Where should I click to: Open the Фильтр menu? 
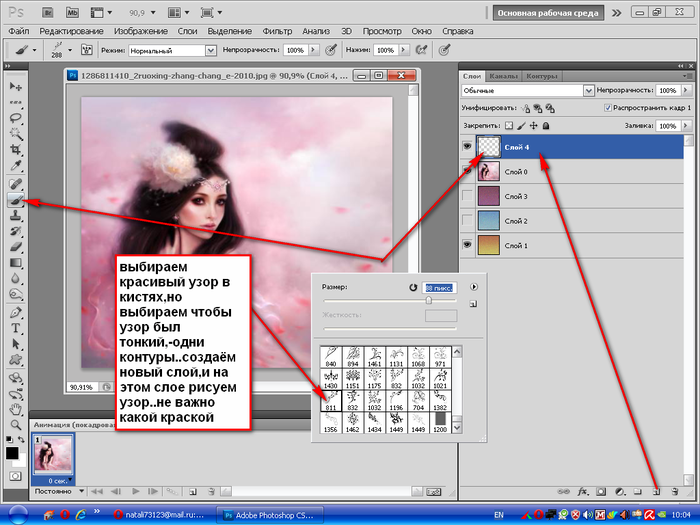point(277,31)
